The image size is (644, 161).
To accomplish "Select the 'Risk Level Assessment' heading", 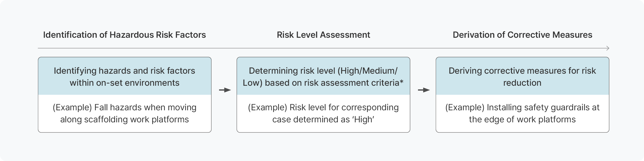I will point(323,35).
